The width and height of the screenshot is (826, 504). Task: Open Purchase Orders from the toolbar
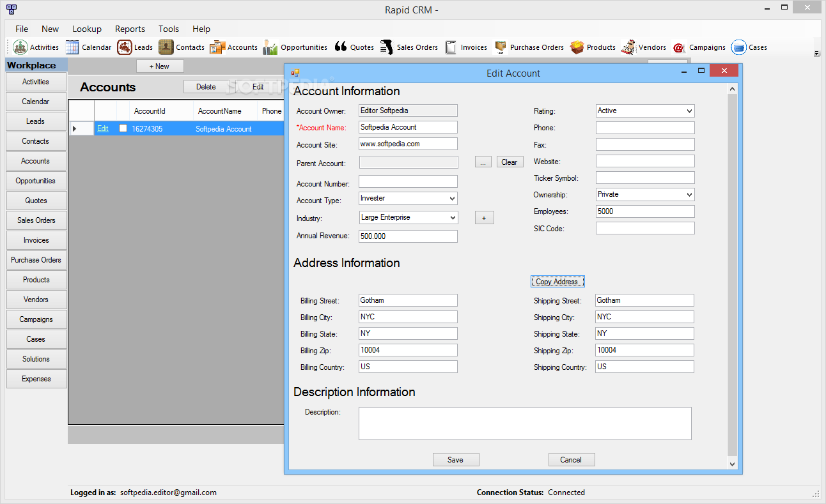[x=529, y=47]
